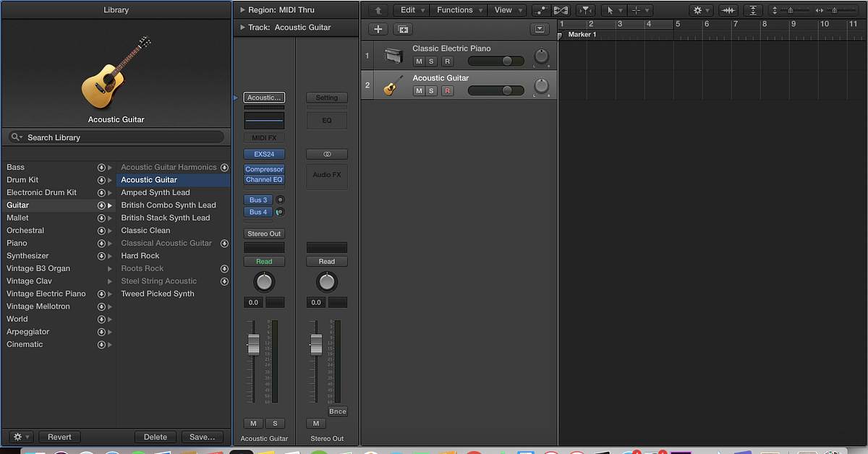Mute the Classic Electric Piano track
Image resolution: width=868 pixels, height=454 pixels.
pyautogui.click(x=419, y=61)
